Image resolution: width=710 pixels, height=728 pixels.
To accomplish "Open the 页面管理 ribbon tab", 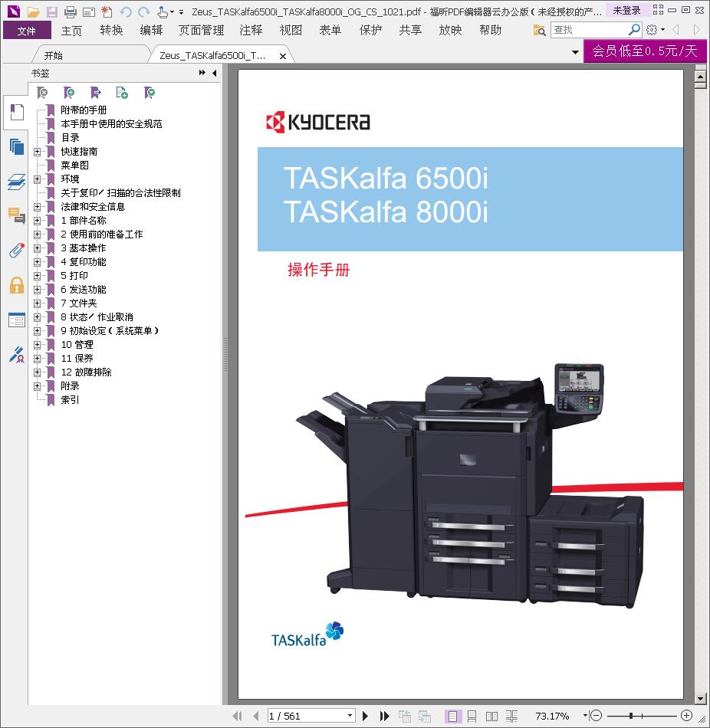I will 201,31.
